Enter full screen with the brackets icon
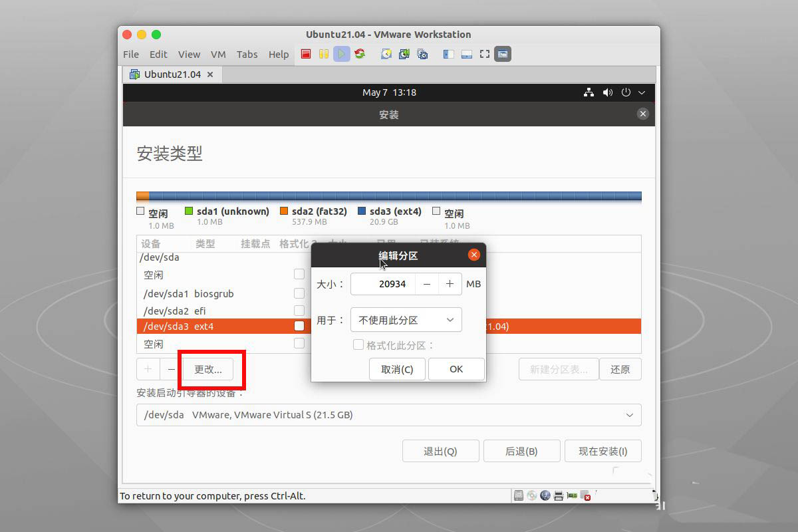This screenshot has width=798, height=532. pyautogui.click(x=485, y=54)
